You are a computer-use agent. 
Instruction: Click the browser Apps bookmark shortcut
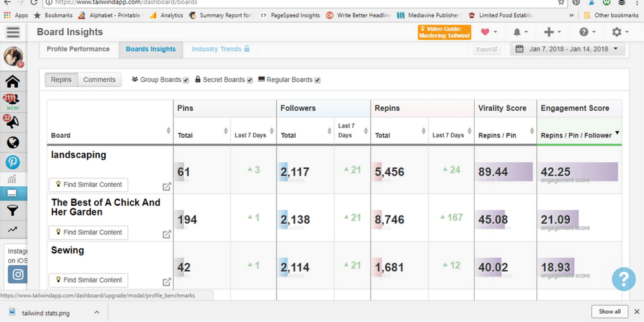16,15
